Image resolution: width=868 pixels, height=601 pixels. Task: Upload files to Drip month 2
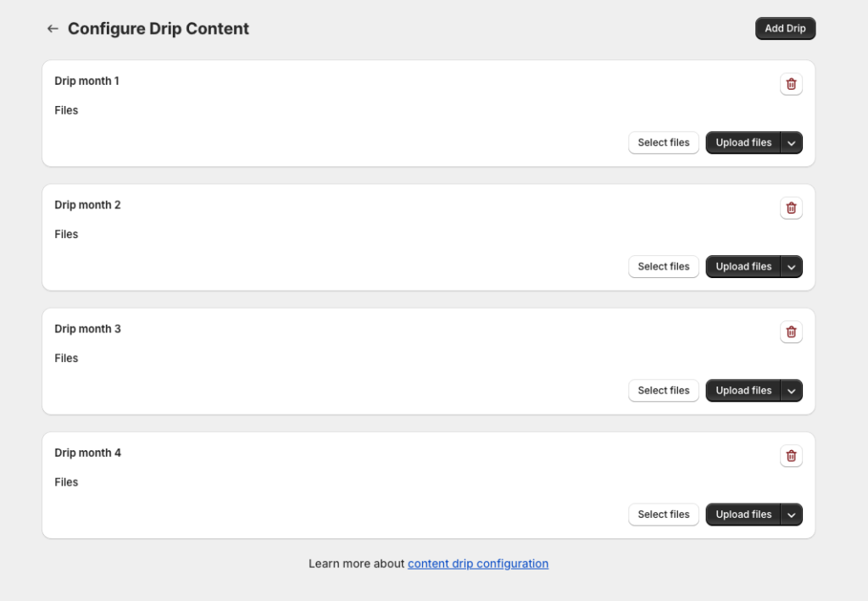(743, 266)
